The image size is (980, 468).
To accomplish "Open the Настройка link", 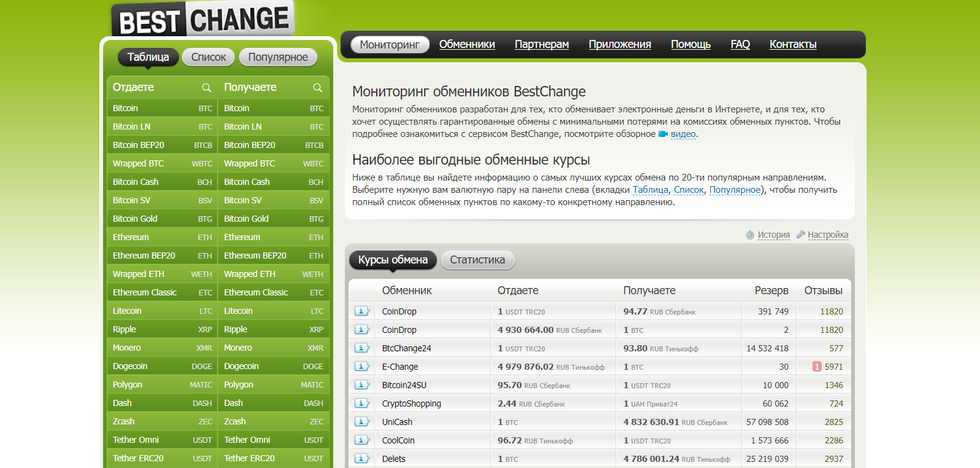I will tap(828, 235).
